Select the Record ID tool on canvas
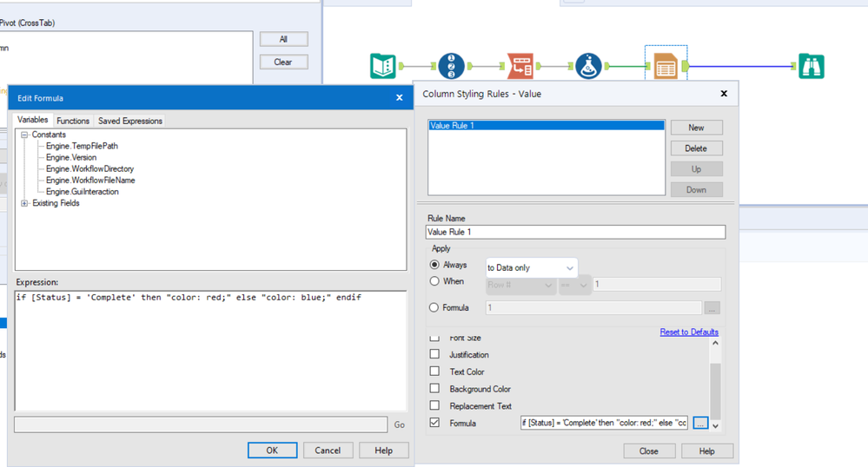The height and width of the screenshot is (467, 868). 451,66
